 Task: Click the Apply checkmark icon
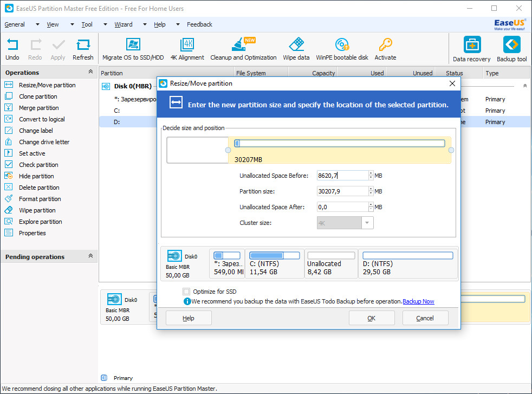[x=58, y=45]
